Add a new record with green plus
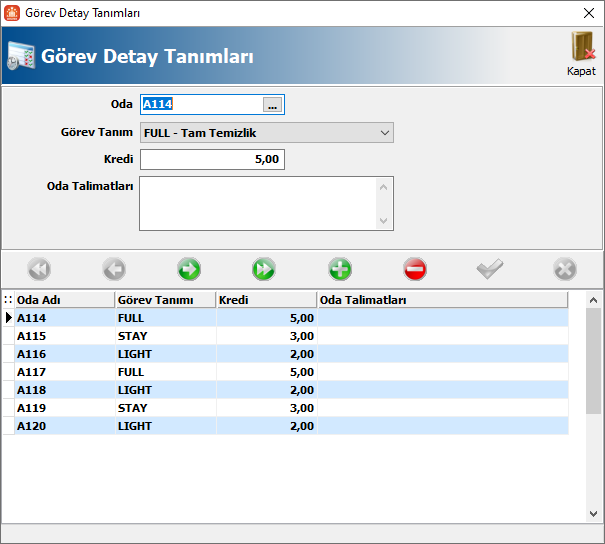605x544 pixels. point(340,269)
